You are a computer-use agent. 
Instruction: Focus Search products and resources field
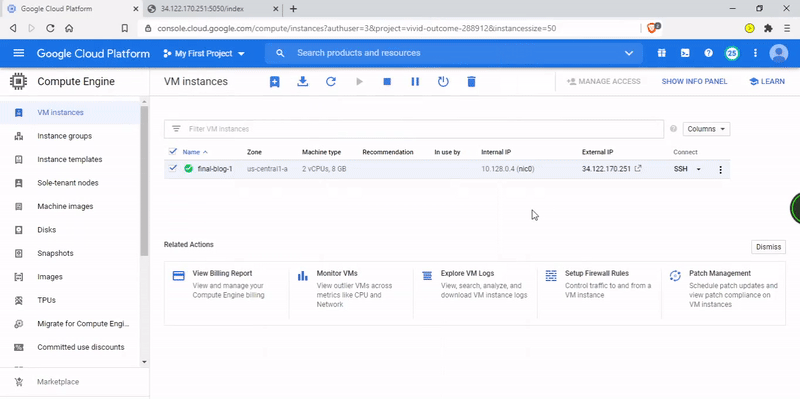point(454,53)
